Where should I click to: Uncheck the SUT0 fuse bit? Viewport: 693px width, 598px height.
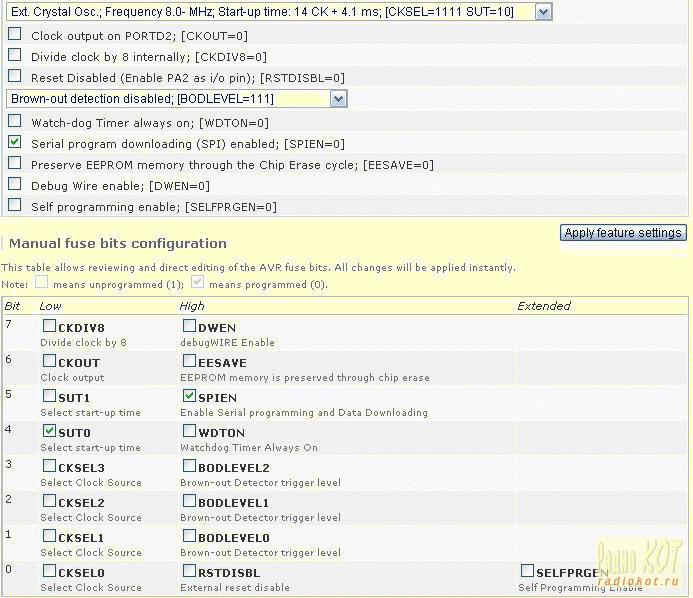pyautogui.click(x=50, y=430)
